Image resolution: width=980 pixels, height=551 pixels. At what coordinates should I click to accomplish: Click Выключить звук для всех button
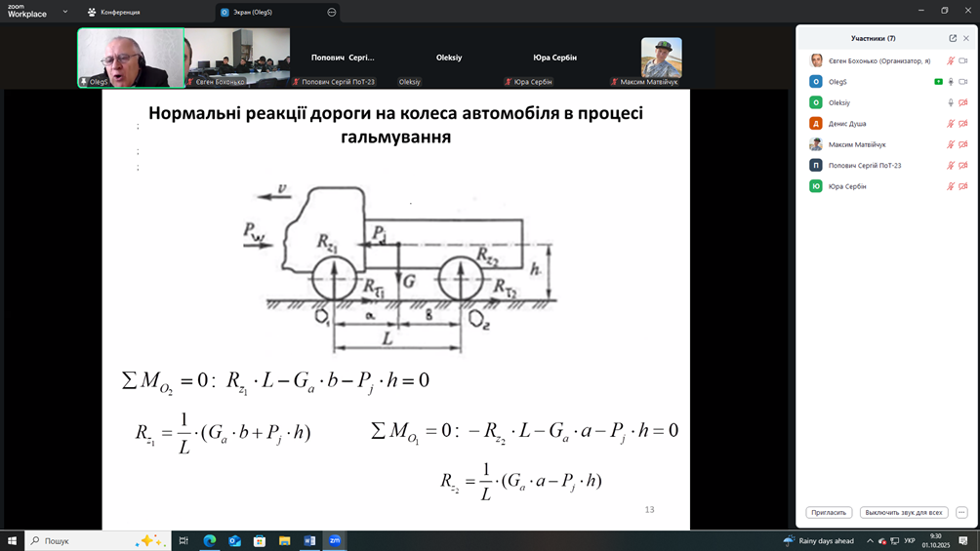[903, 512]
